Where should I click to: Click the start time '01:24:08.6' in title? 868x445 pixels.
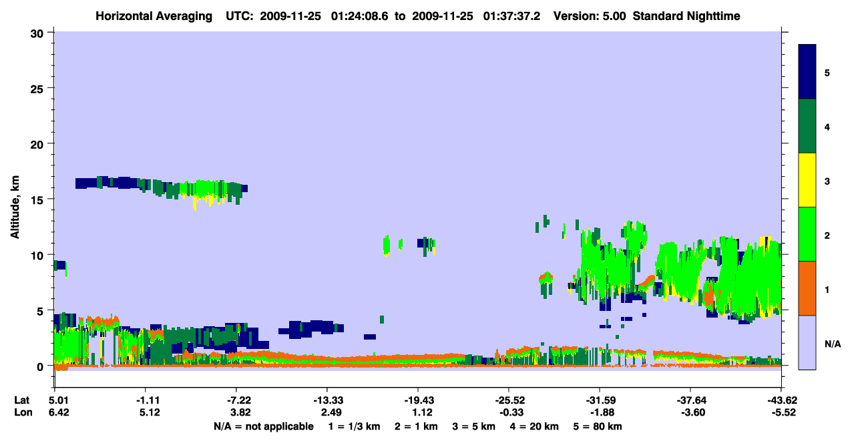[x=361, y=16]
